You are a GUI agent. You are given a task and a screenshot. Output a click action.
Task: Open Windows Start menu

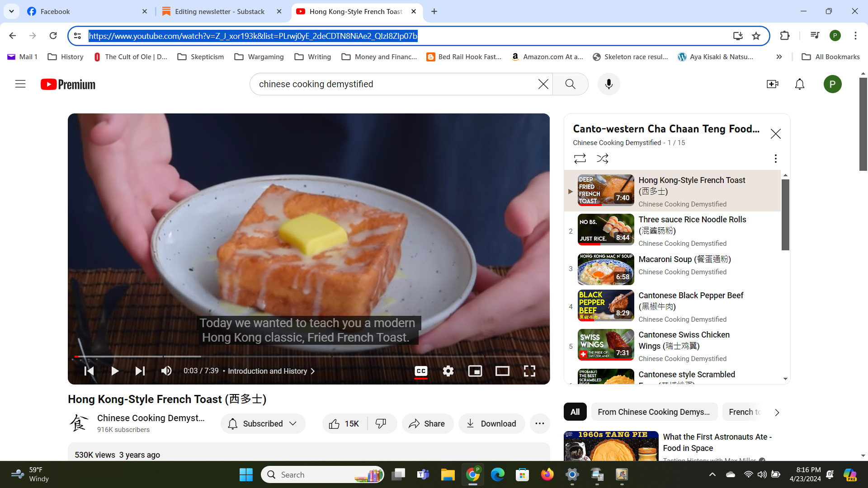(246, 474)
